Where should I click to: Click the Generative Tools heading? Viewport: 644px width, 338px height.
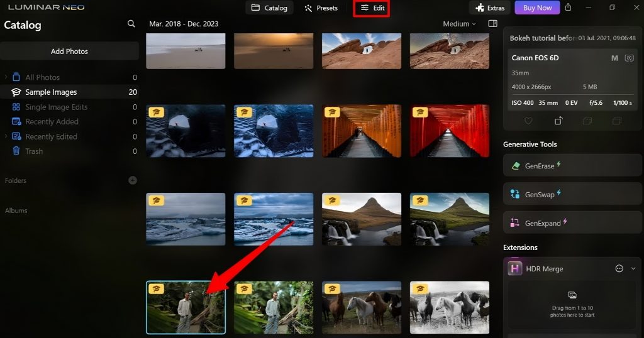pyautogui.click(x=530, y=144)
